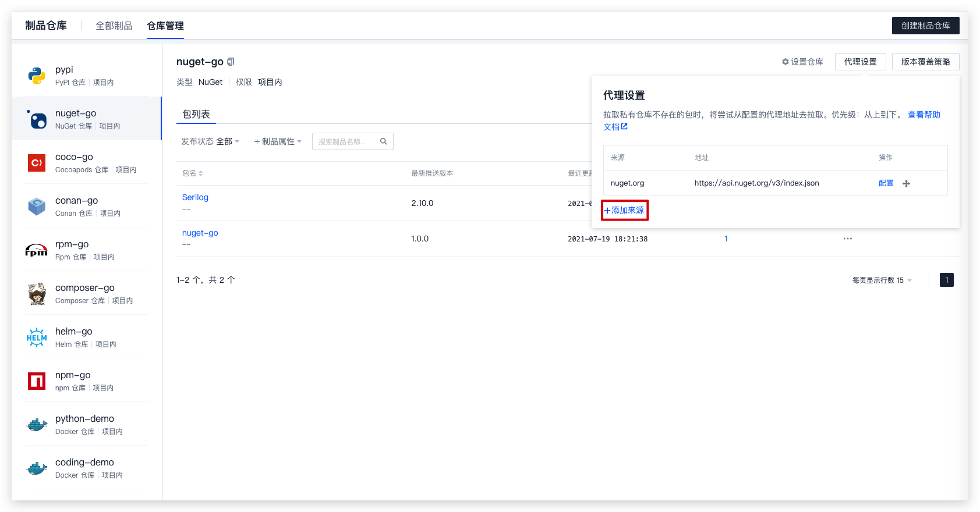Viewport: 980px width, 512px height.
Task: Click the https://api.nuget.org/v3/index.json address
Action: click(756, 183)
